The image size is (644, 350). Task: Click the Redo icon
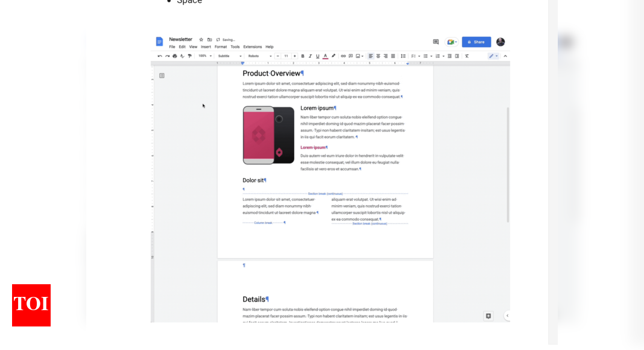(166, 56)
